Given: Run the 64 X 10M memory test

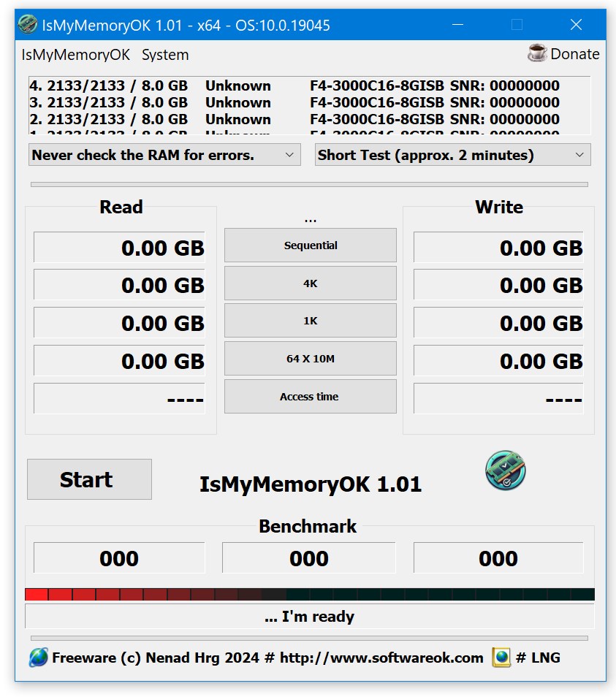Looking at the screenshot, I should click(310, 358).
